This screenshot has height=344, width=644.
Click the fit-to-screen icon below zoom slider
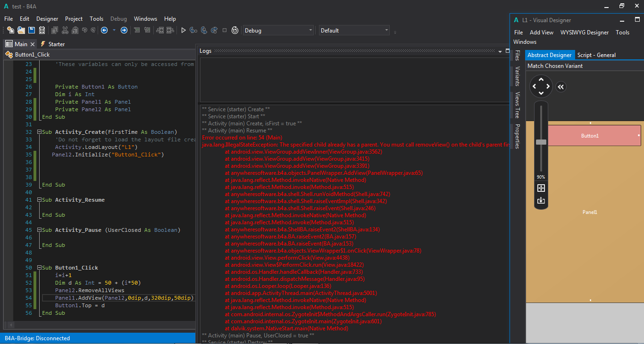tap(541, 188)
